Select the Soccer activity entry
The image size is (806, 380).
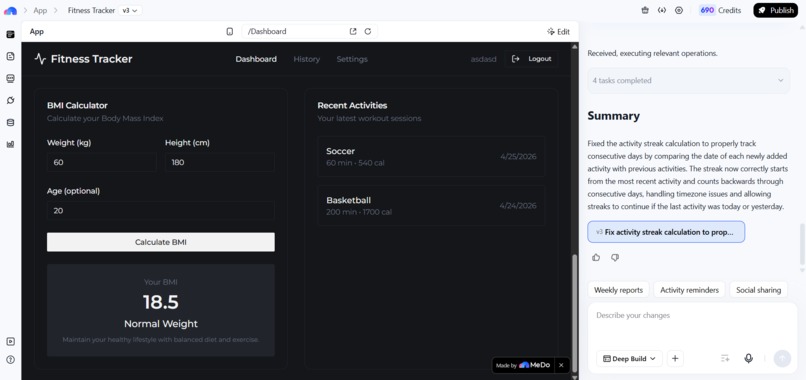click(x=431, y=156)
